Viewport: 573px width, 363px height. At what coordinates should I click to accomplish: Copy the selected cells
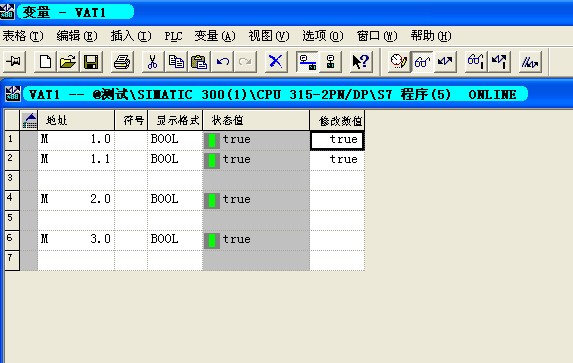tap(176, 61)
